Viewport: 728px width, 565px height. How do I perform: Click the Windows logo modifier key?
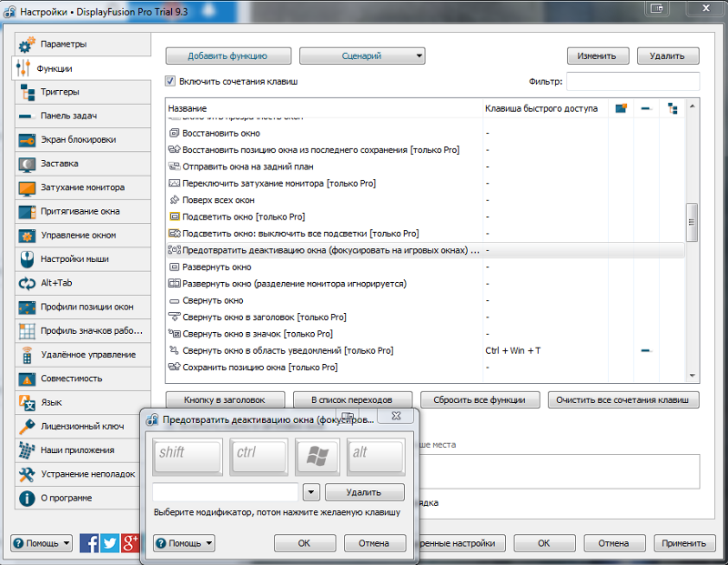pyautogui.click(x=318, y=455)
